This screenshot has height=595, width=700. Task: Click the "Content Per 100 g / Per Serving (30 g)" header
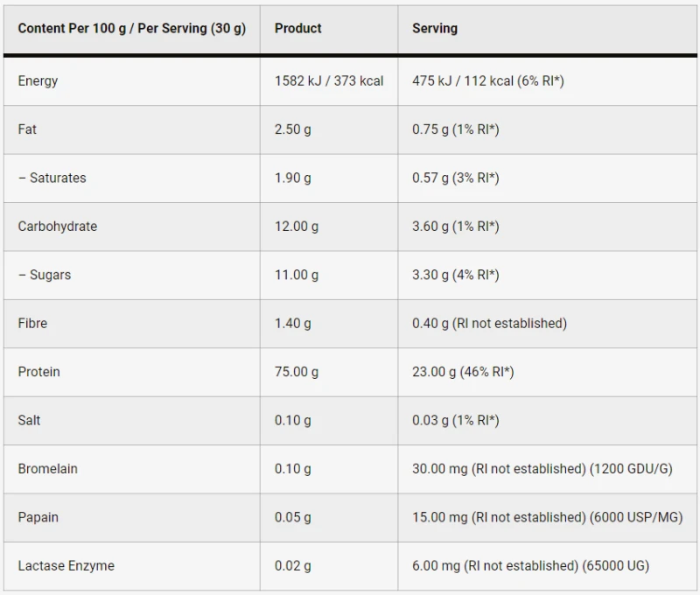click(131, 28)
